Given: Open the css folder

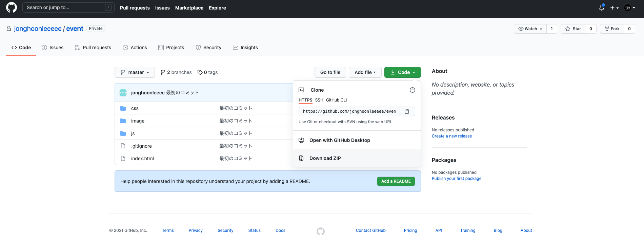Looking at the screenshot, I should (135, 108).
